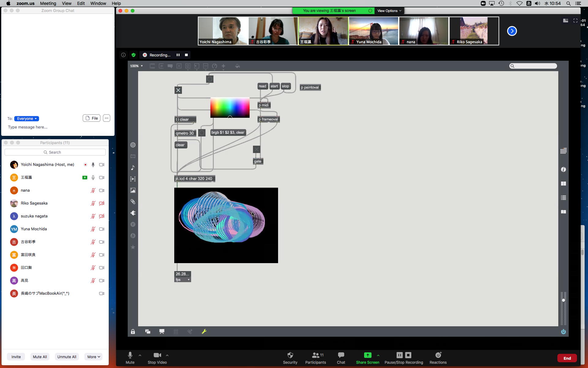
Task: Pause the recording in the top bar
Action: click(x=178, y=55)
